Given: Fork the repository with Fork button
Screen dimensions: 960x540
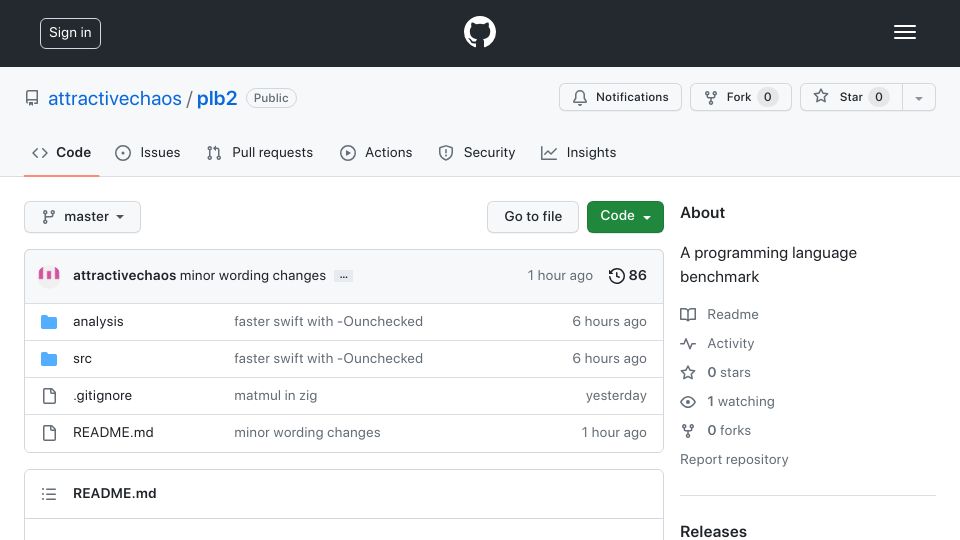Looking at the screenshot, I should pos(741,97).
